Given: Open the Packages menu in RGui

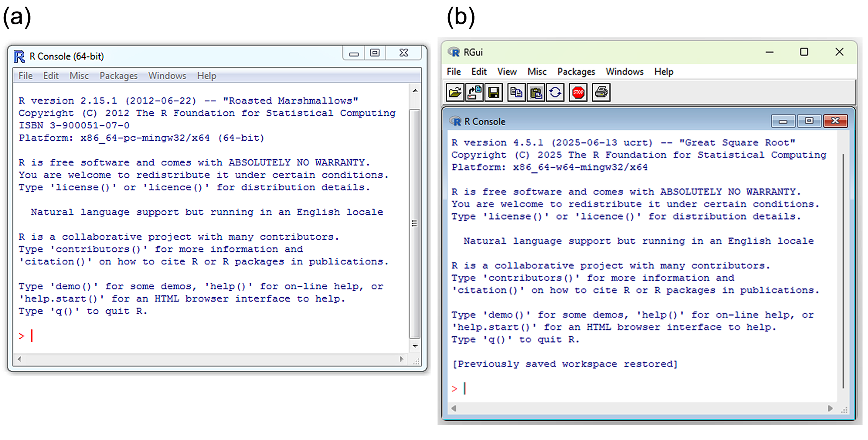Looking at the screenshot, I should click(x=576, y=72).
